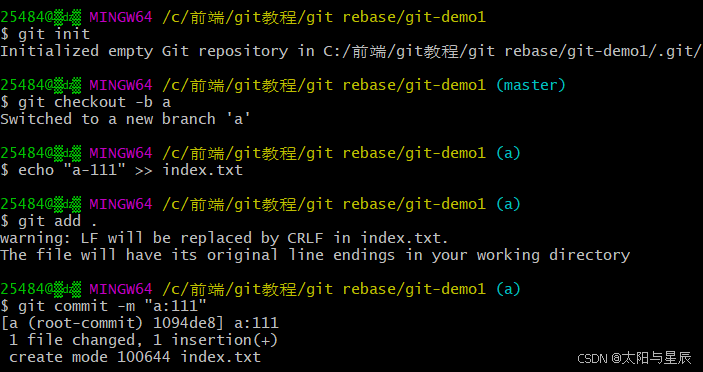The image size is (703, 372).
Task: Select the commit hash "1094de8"
Action: (x=184, y=323)
